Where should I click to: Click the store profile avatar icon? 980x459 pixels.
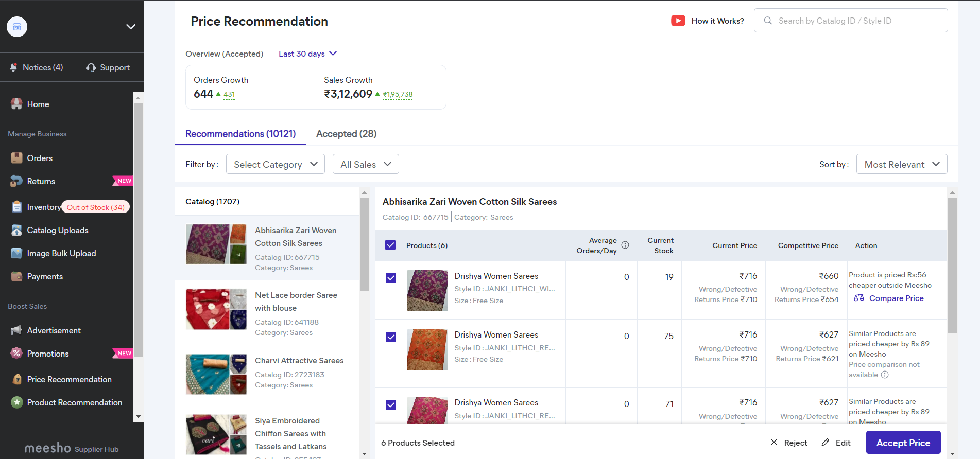point(17,27)
